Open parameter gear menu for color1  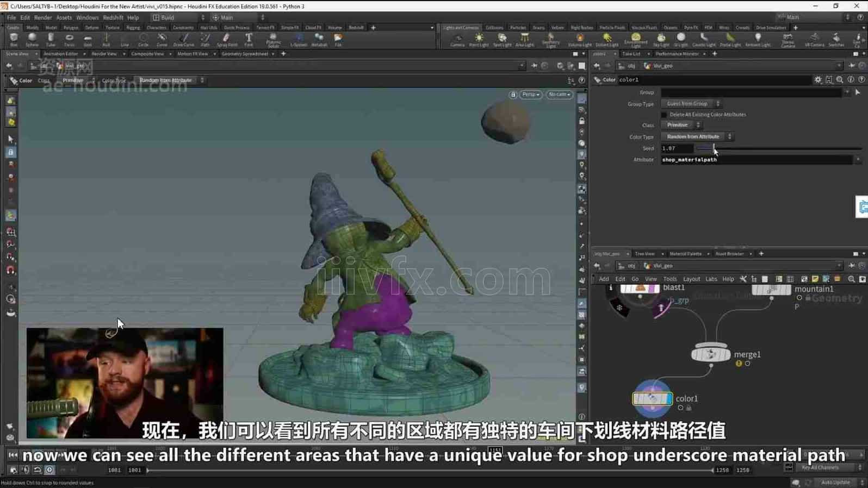818,80
